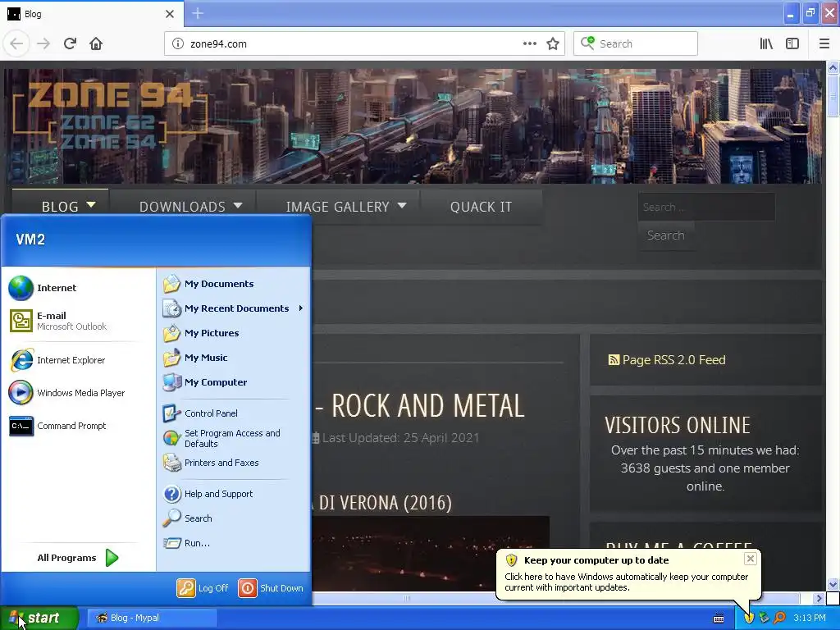Open the QUACK IT menu item
The height and width of the screenshot is (630, 840).
coord(481,207)
